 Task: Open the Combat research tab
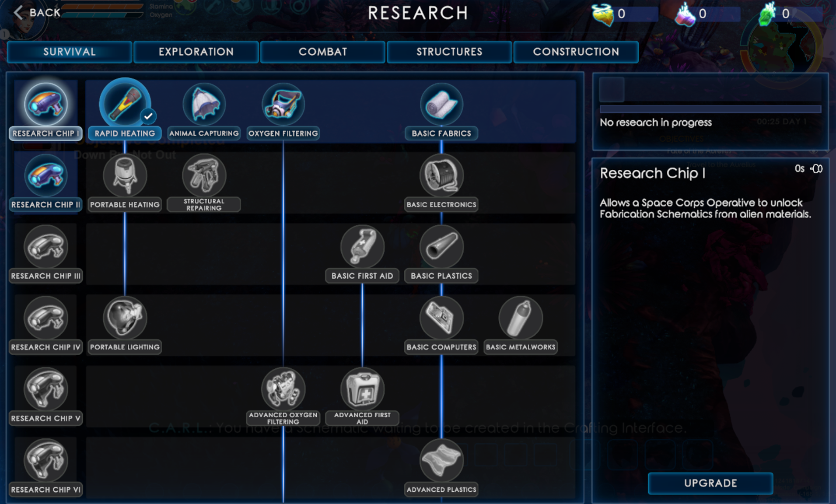click(323, 52)
